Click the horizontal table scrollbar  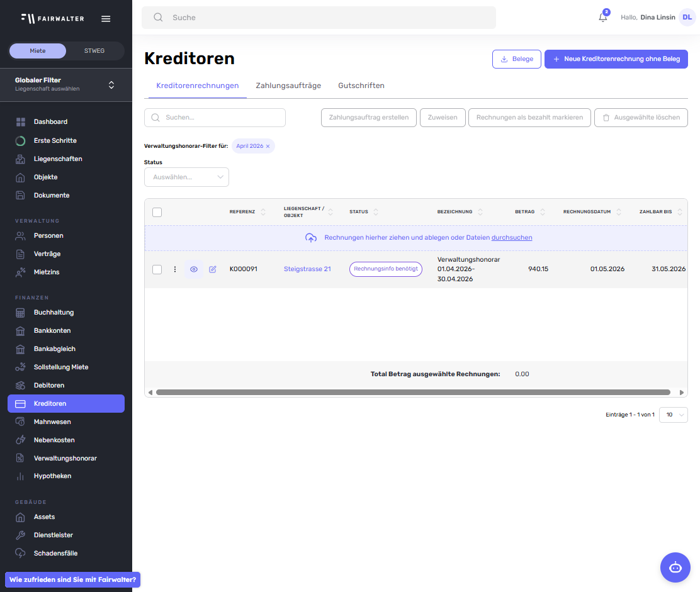(x=412, y=393)
